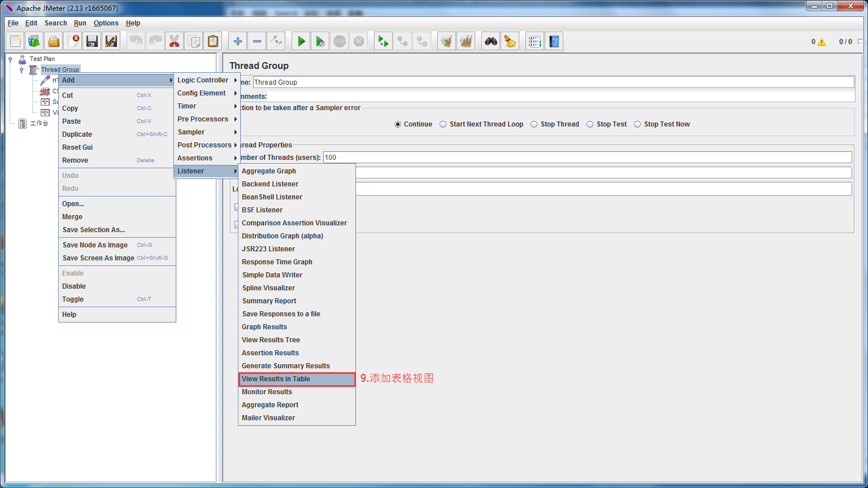The image size is (868, 488).
Task: Choose View Results Tree listener
Action: 297,340
